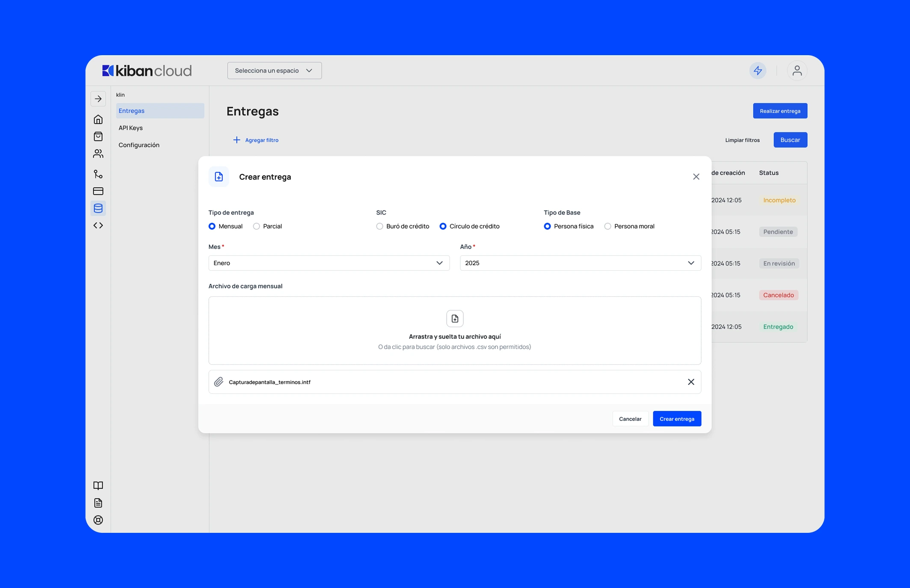Select the Parcial delivery type radio

tap(256, 226)
